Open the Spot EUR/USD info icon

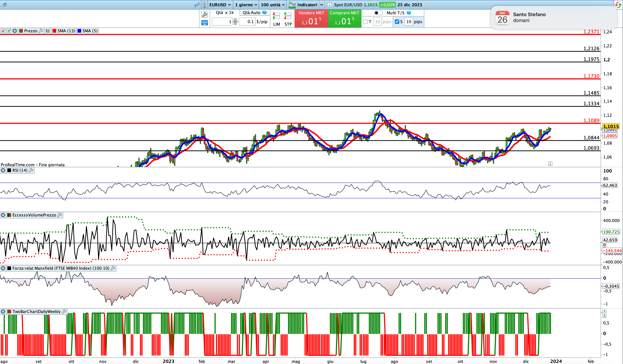coord(329,5)
